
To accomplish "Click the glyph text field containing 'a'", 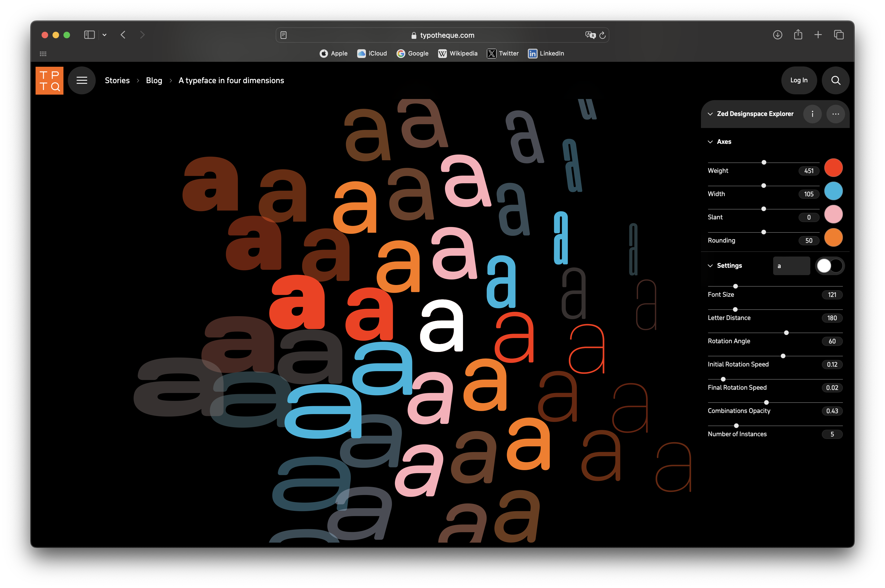I will click(791, 266).
